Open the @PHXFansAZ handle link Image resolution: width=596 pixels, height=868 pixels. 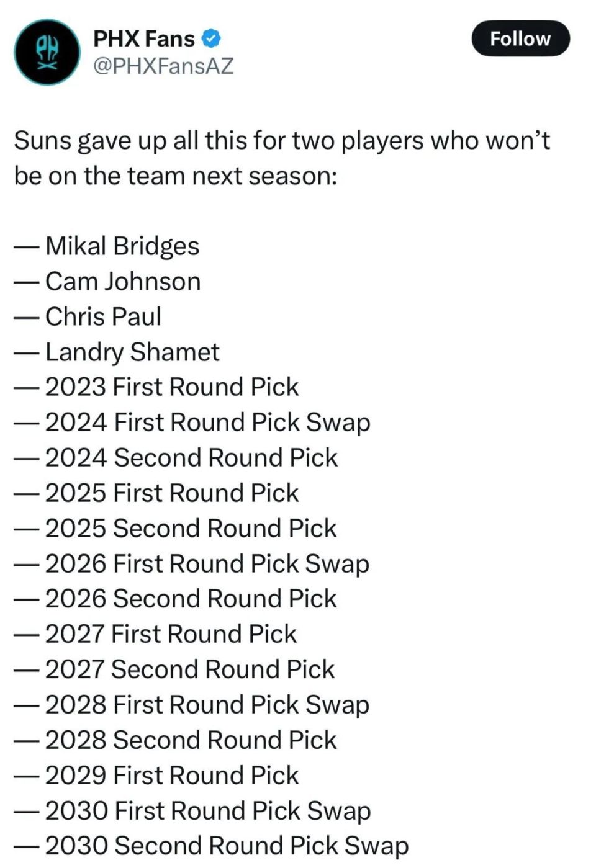(163, 65)
